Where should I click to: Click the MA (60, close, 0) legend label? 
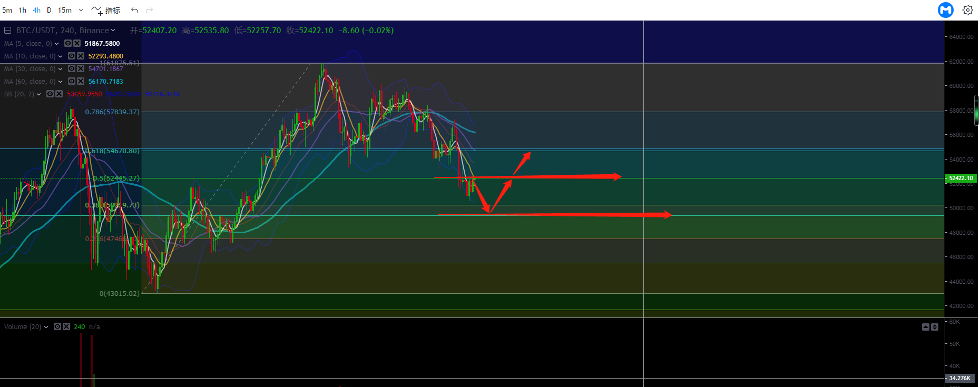click(30, 82)
